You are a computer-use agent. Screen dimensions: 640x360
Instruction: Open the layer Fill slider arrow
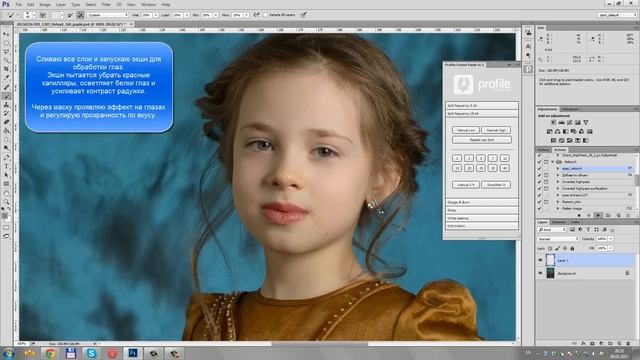pyautogui.click(x=611, y=248)
